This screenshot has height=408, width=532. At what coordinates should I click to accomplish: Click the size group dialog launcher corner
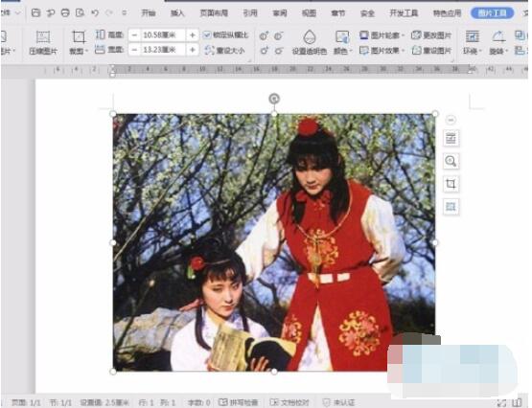(x=250, y=60)
